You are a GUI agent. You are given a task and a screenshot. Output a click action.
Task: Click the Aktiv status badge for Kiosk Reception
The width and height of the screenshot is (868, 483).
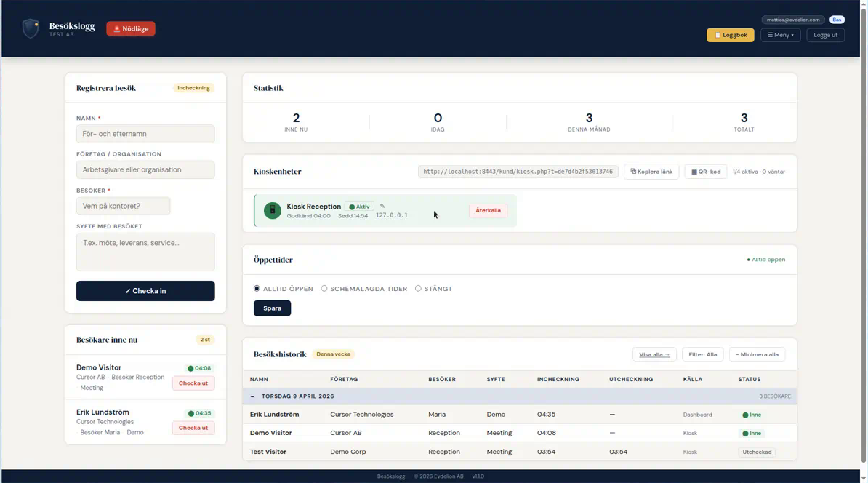point(359,206)
